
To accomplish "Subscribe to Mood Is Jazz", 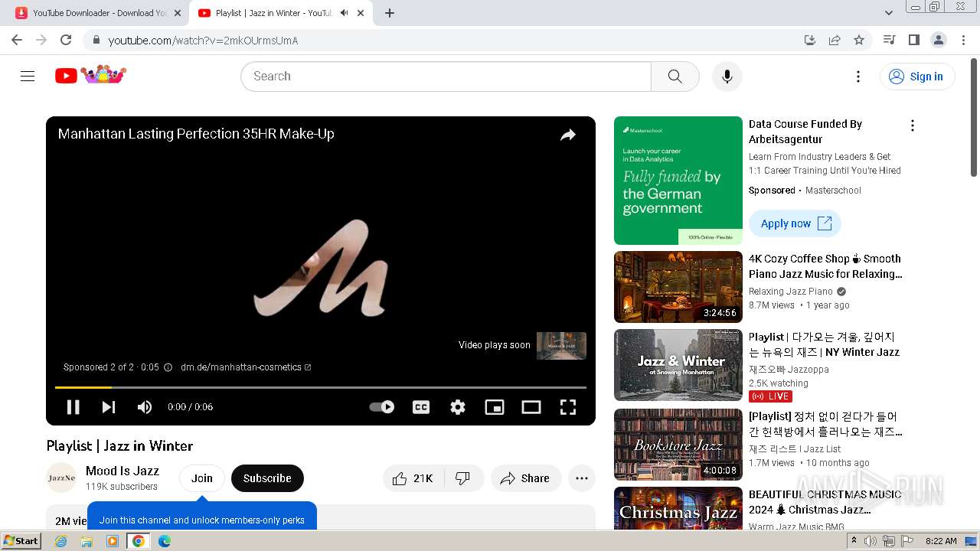I will [x=267, y=478].
